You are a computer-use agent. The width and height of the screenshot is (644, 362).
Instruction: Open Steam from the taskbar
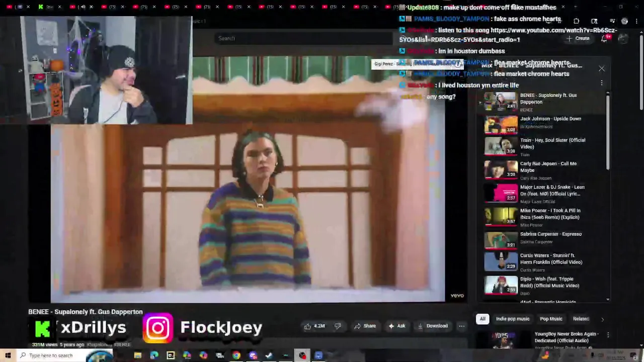point(269,355)
